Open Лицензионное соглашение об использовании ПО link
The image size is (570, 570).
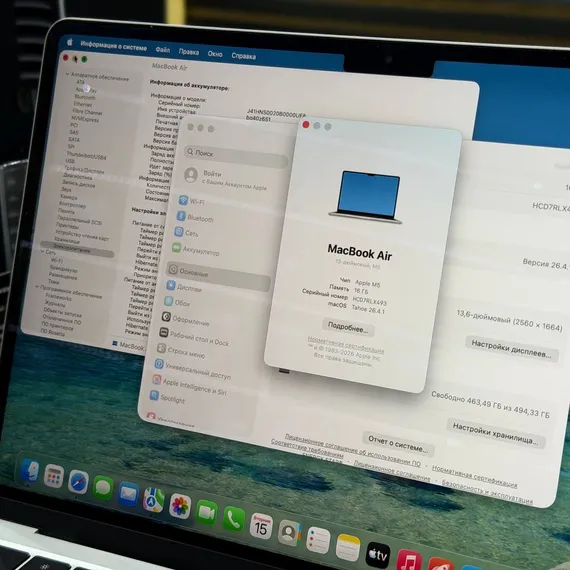click(x=352, y=450)
